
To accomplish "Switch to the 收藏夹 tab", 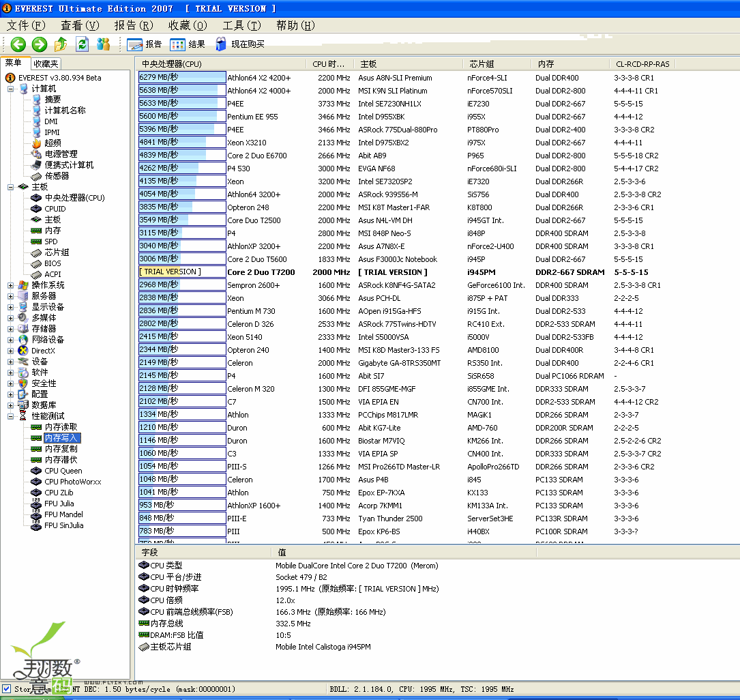I will [46, 63].
